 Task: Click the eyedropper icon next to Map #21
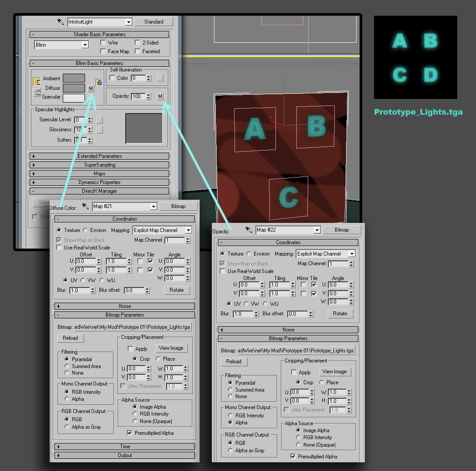pos(85,206)
